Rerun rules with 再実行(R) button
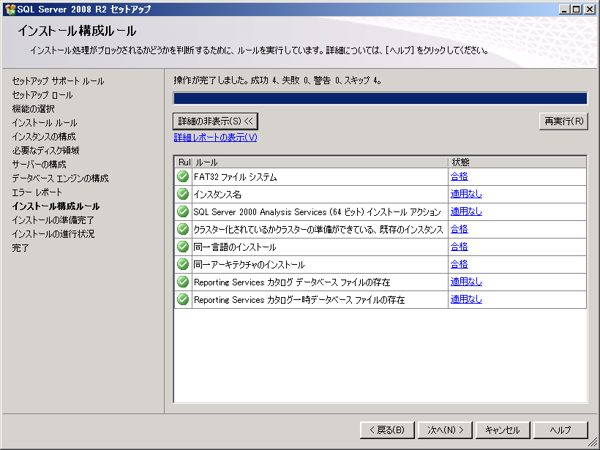Viewport: 600px width, 450px height. 563,121
